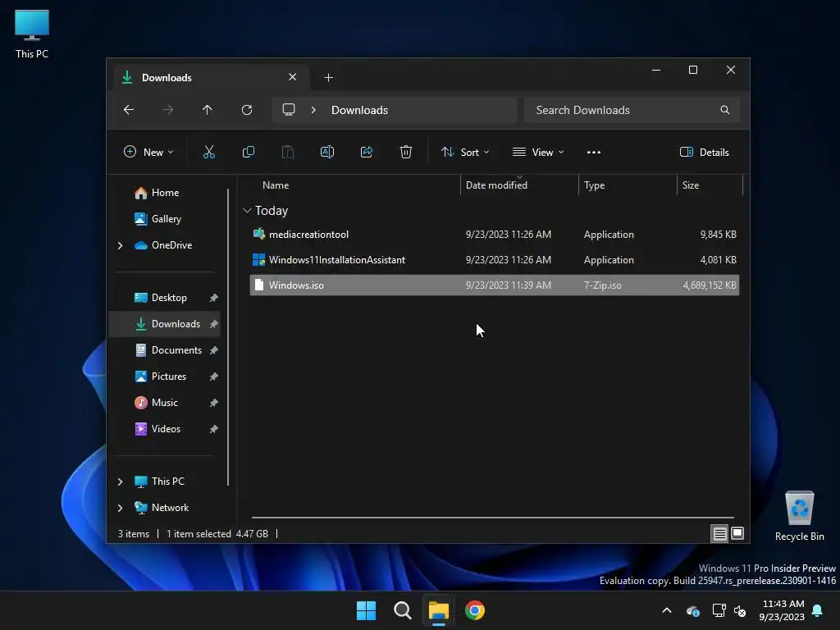Unpin Desktop from quick access
This screenshot has width=840, height=630.
click(214, 298)
